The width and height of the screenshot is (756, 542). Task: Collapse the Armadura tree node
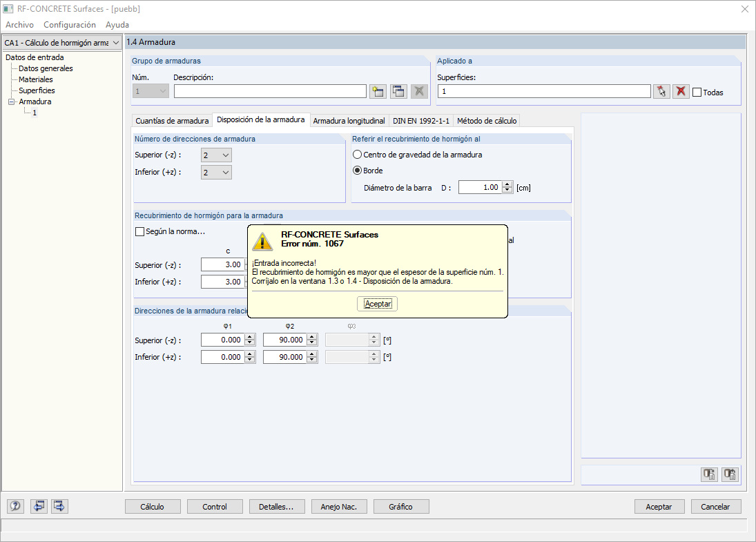[x=11, y=101]
